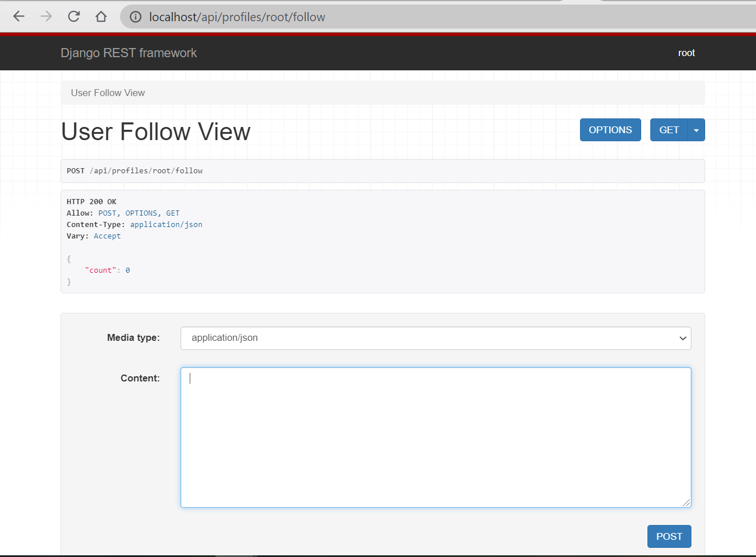Click the User Follow View page heading
This screenshot has height=557, width=756.
coord(155,132)
